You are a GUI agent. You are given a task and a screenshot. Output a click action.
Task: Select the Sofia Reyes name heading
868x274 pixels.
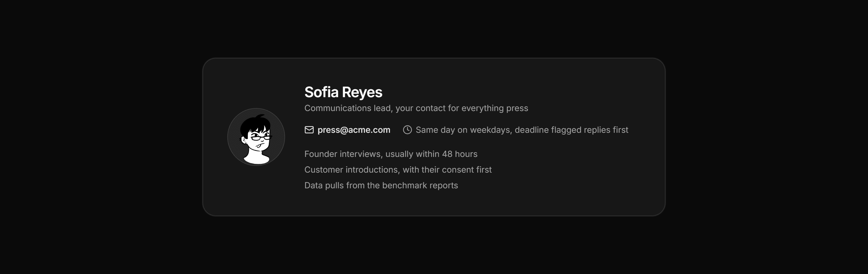[343, 92]
